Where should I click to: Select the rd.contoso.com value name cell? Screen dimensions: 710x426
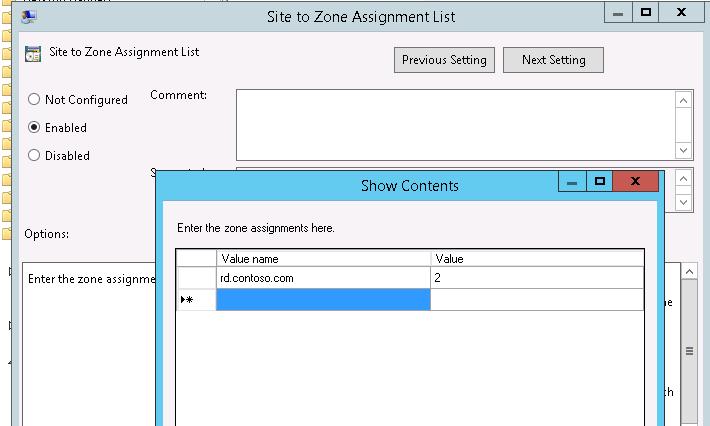click(323, 278)
